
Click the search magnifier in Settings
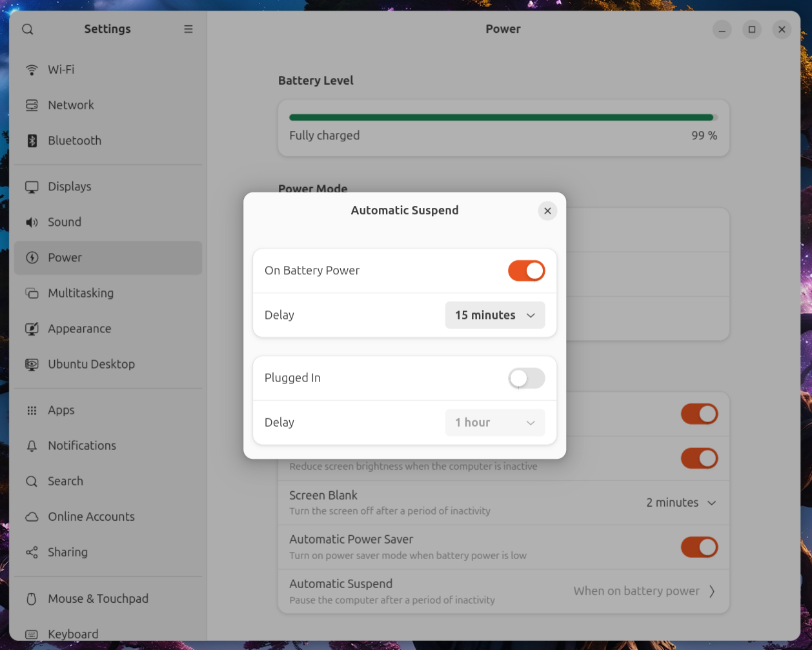(26, 29)
